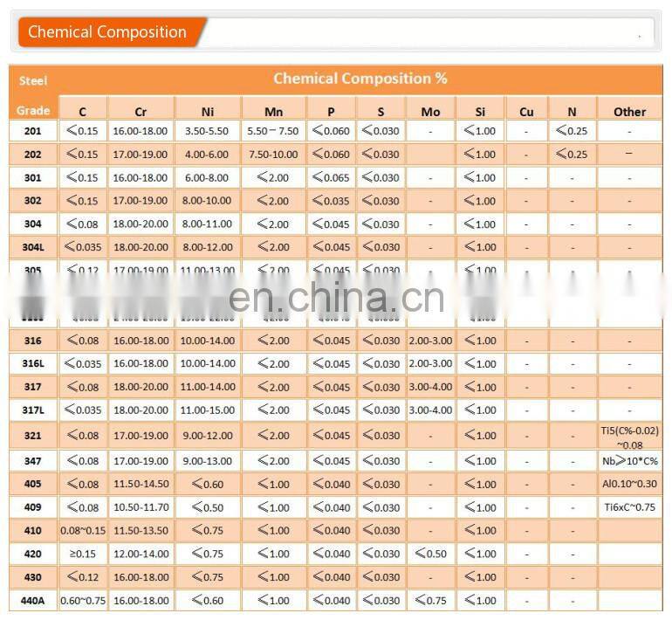Click the 0.08~0.15 carbon value for grade 410

pyautogui.click(x=82, y=530)
